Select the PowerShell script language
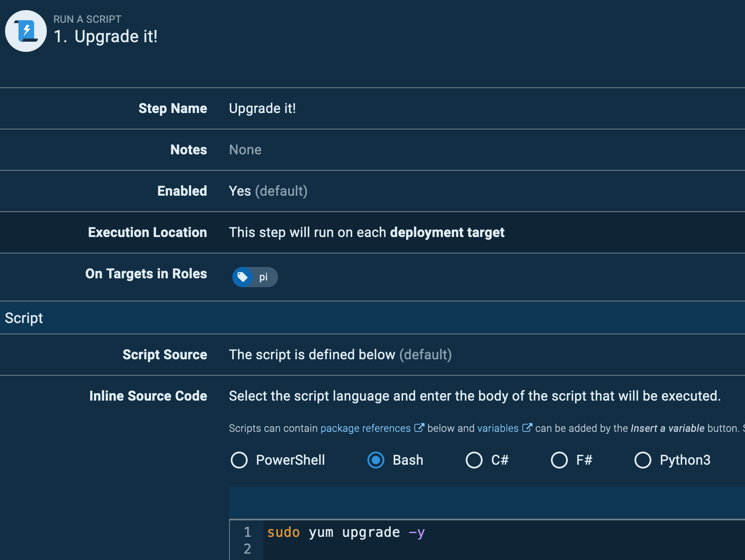This screenshot has height=560, width=745. [239, 460]
